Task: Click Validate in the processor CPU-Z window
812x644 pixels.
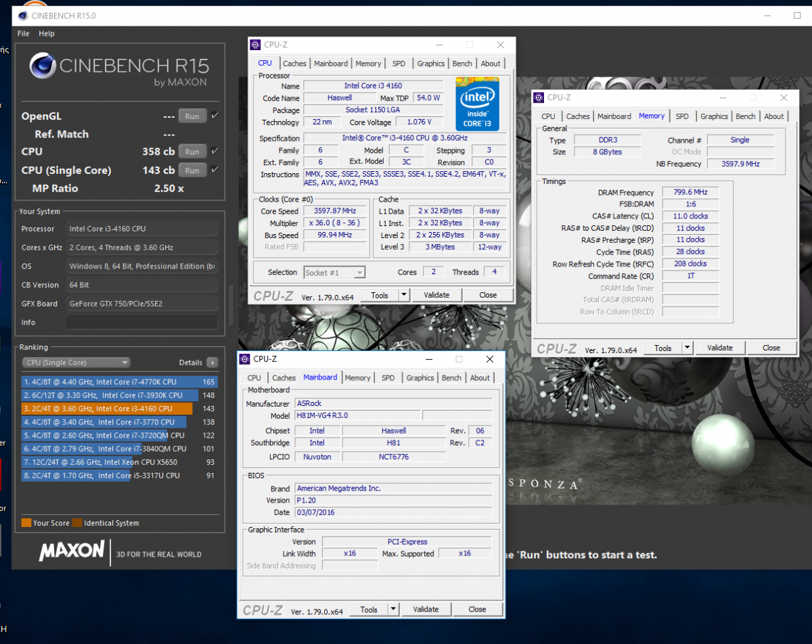Action: pos(436,295)
